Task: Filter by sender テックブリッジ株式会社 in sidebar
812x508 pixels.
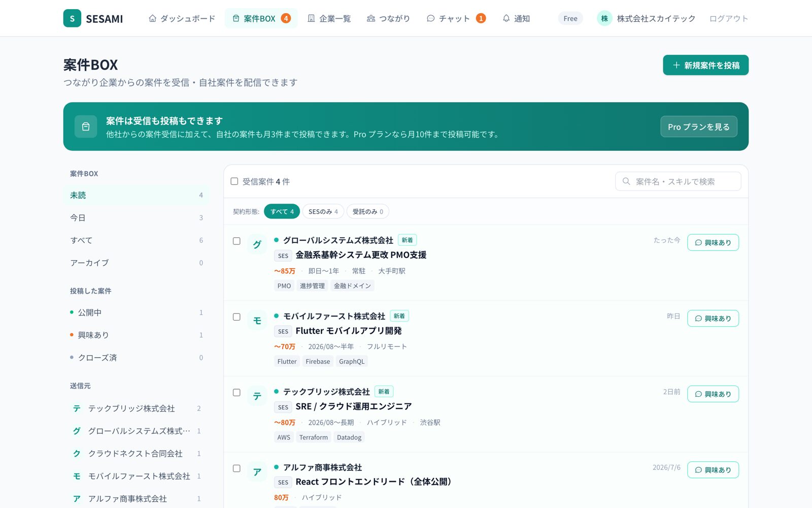Action: coord(136,408)
